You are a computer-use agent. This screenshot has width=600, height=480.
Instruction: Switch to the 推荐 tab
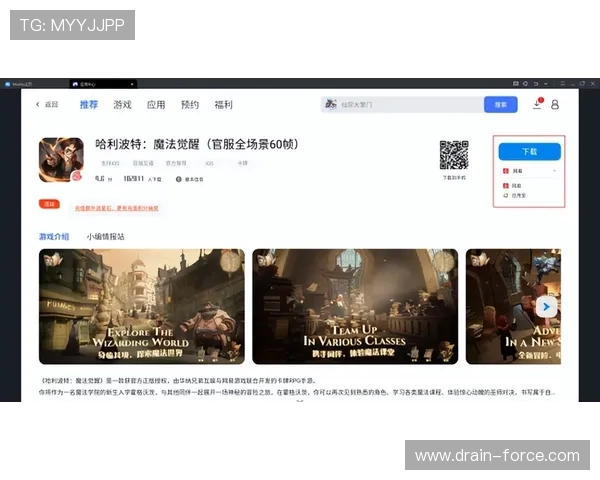(89, 104)
